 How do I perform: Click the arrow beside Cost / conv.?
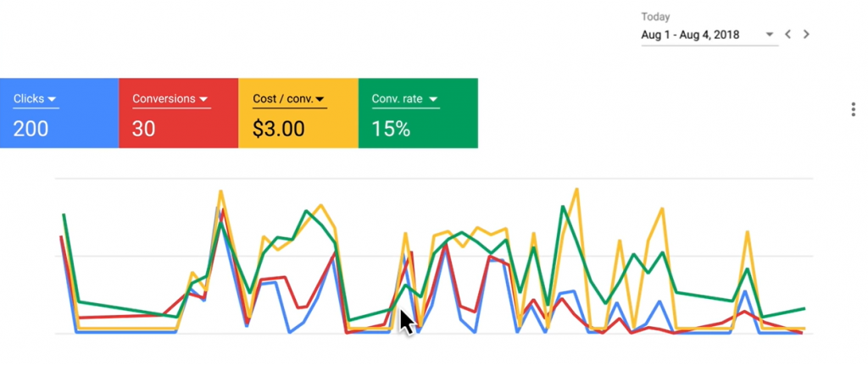tap(320, 100)
